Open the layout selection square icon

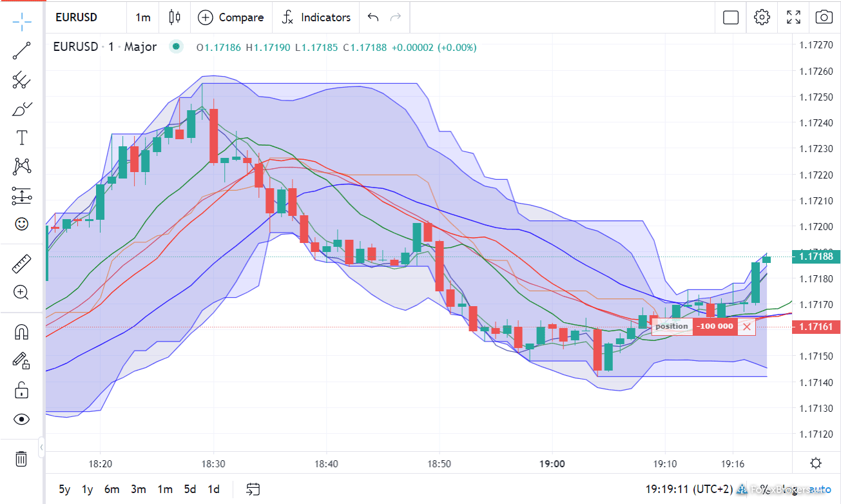[x=731, y=17]
